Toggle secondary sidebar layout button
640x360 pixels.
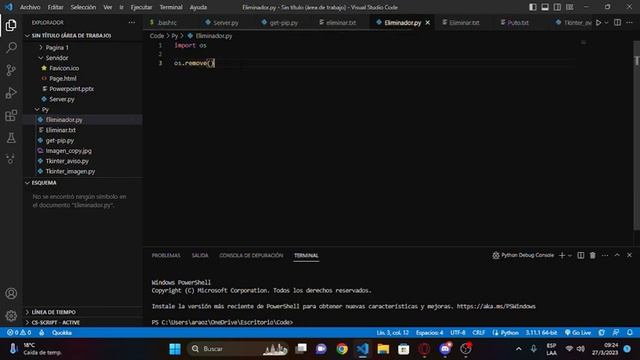click(x=557, y=7)
